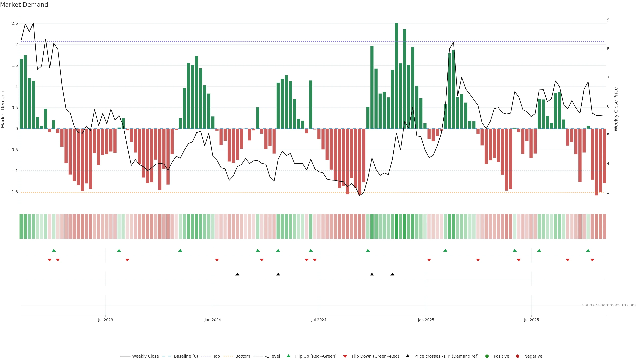Click the last red flip-down triangle marker
Viewport: 644px width, 362px height.
click(x=592, y=260)
